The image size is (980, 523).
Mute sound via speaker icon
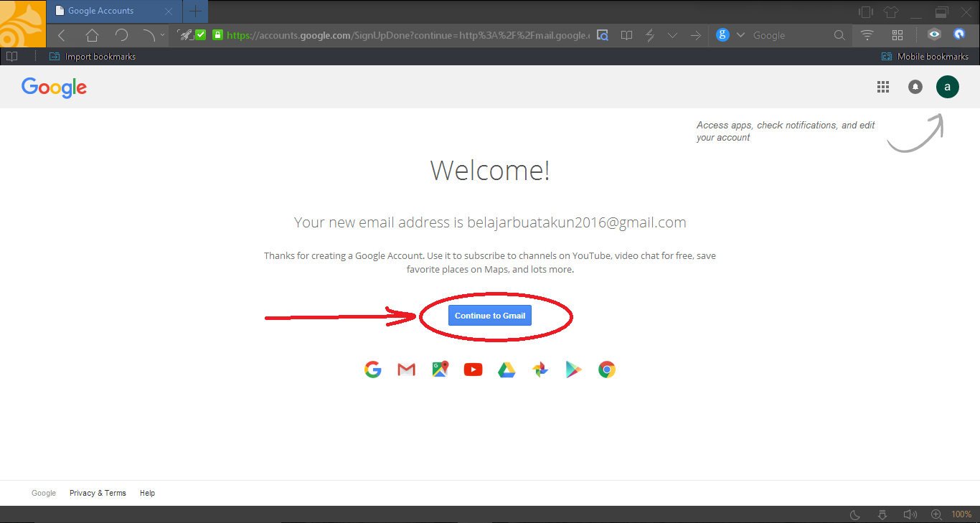[x=910, y=514]
